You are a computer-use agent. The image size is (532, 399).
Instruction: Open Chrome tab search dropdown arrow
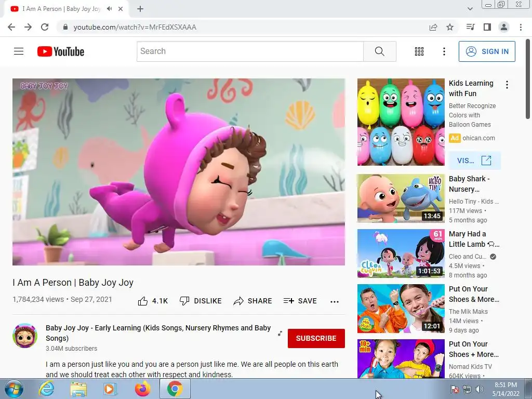[470, 9]
